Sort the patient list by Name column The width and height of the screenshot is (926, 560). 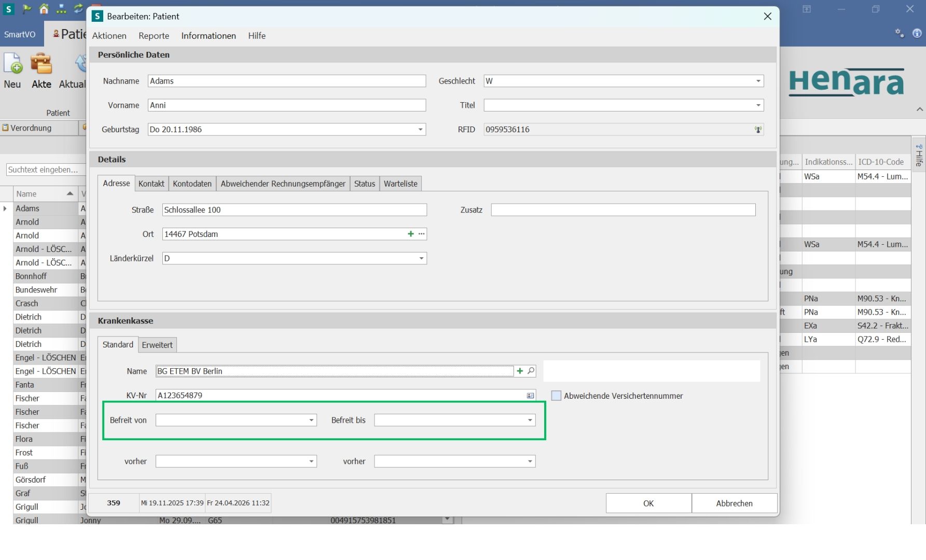(45, 194)
